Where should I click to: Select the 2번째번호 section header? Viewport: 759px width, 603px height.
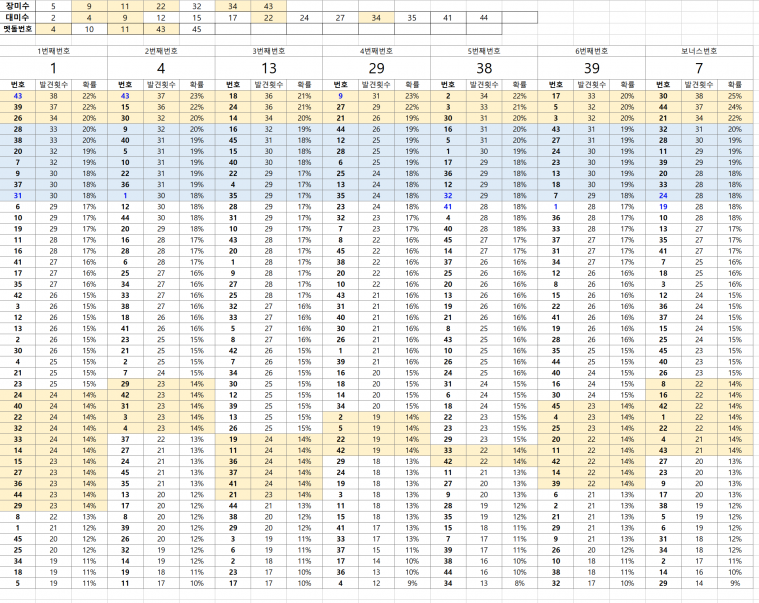point(161,51)
